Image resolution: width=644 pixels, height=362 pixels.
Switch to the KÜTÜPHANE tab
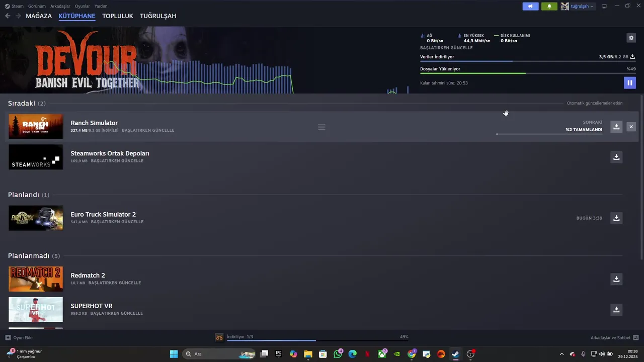click(77, 16)
